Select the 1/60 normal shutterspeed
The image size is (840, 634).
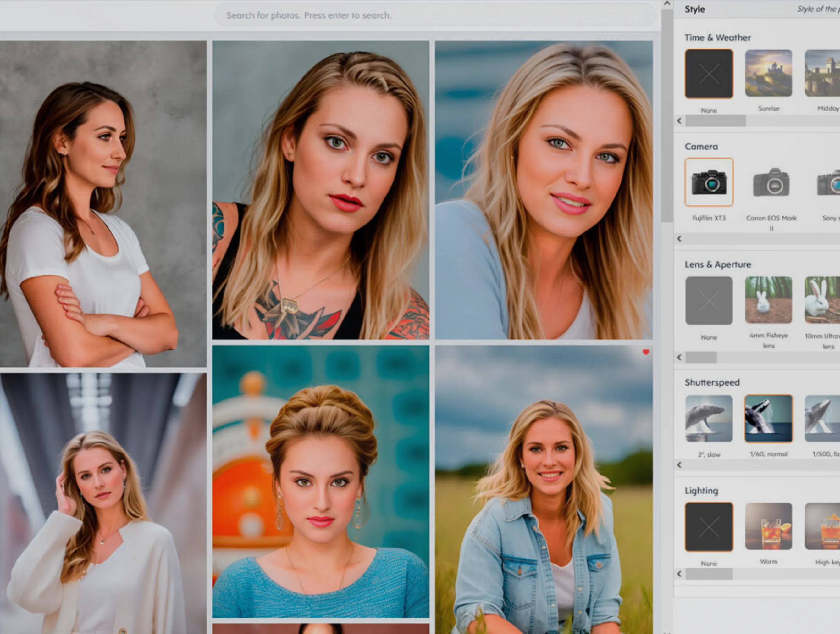point(768,419)
